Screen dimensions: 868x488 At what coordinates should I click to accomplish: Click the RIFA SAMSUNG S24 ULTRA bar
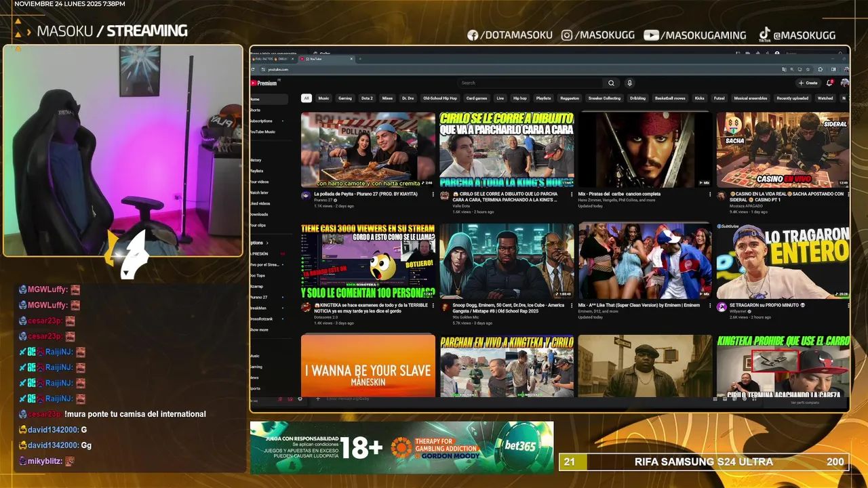[703, 462]
